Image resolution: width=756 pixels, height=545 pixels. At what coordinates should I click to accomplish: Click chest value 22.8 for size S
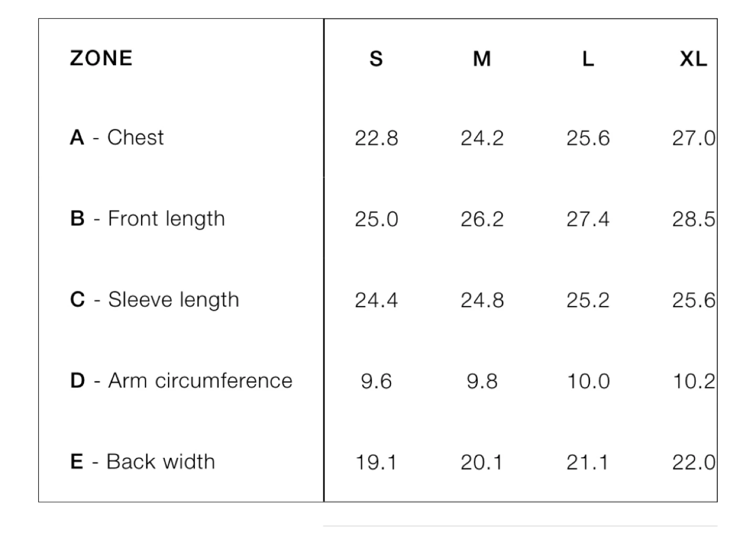pyautogui.click(x=376, y=138)
